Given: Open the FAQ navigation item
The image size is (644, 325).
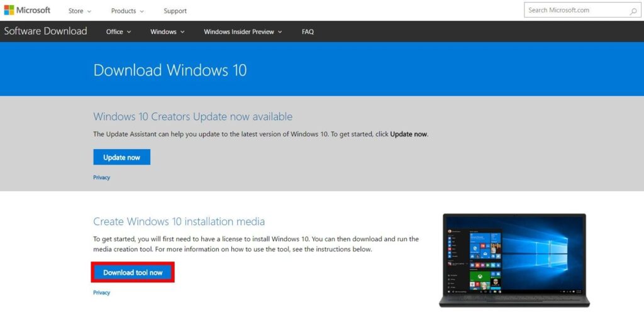Looking at the screenshot, I should coord(308,32).
